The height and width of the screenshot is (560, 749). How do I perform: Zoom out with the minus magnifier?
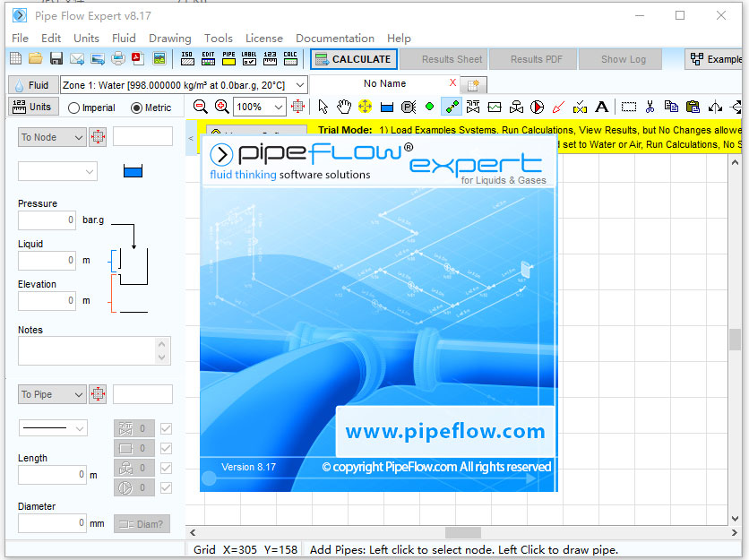click(x=200, y=107)
